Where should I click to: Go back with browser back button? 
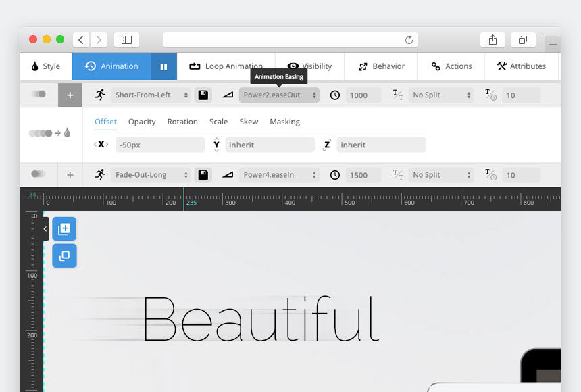click(x=81, y=40)
